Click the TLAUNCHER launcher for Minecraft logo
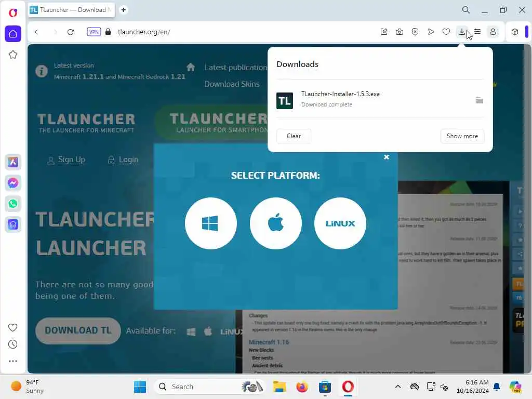 point(87,123)
